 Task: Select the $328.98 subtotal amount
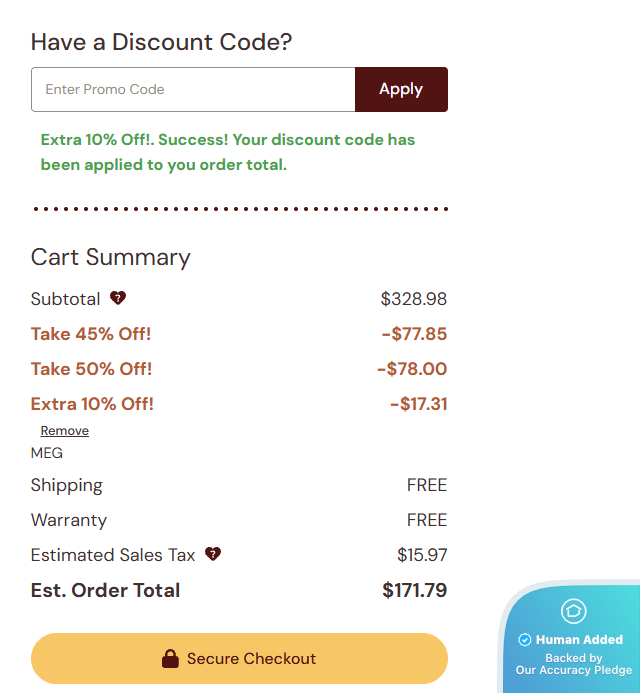pyautogui.click(x=414, y=299)
